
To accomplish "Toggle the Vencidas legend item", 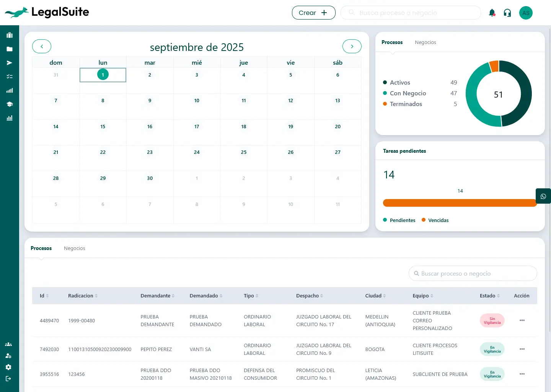I will (x=435, y=220).
